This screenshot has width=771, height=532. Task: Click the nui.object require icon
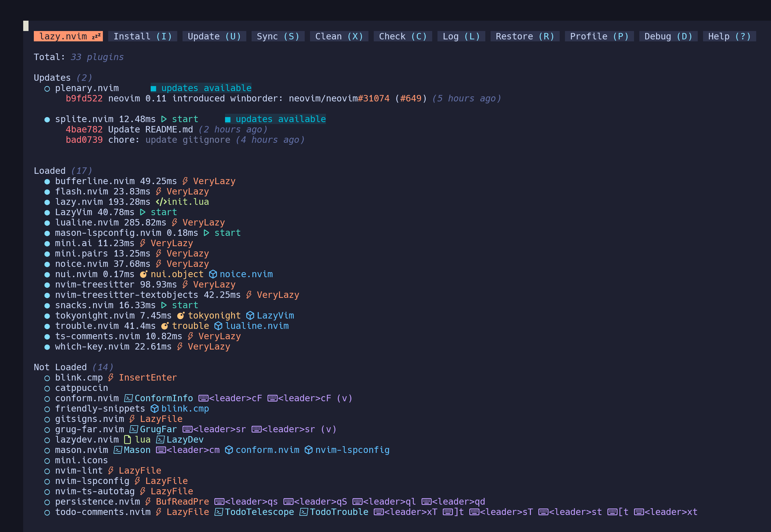click(x=143, y=274)
